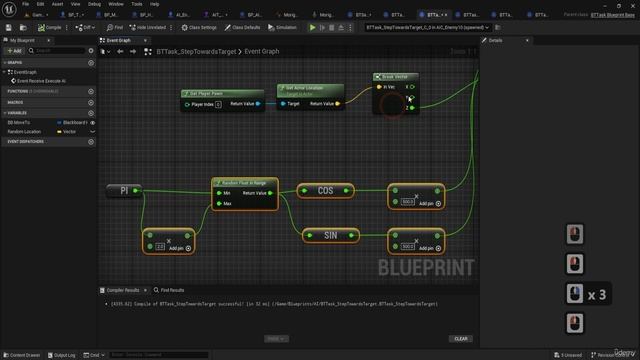The image size is (640, 360).
Task: Open My Blueprint panel settings gear
Action: coord(91,51)
